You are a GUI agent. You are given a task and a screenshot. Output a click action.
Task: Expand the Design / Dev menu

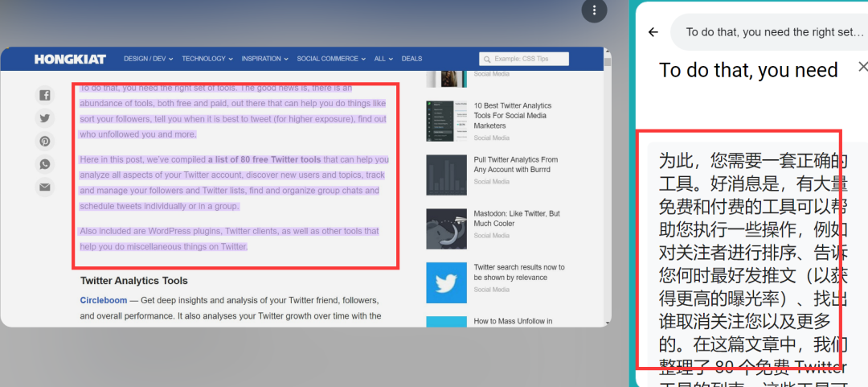click(x=149, y=59)
